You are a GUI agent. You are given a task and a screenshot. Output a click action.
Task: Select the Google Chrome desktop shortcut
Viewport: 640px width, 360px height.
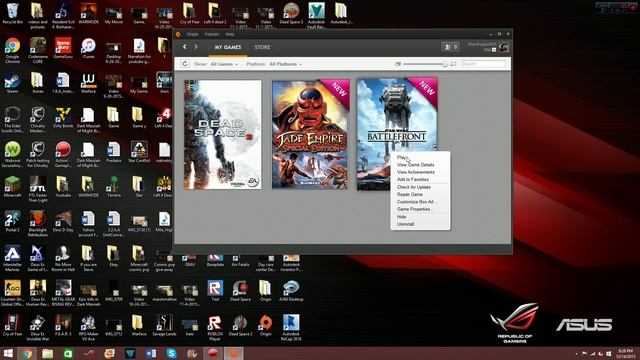click(12, 50)
